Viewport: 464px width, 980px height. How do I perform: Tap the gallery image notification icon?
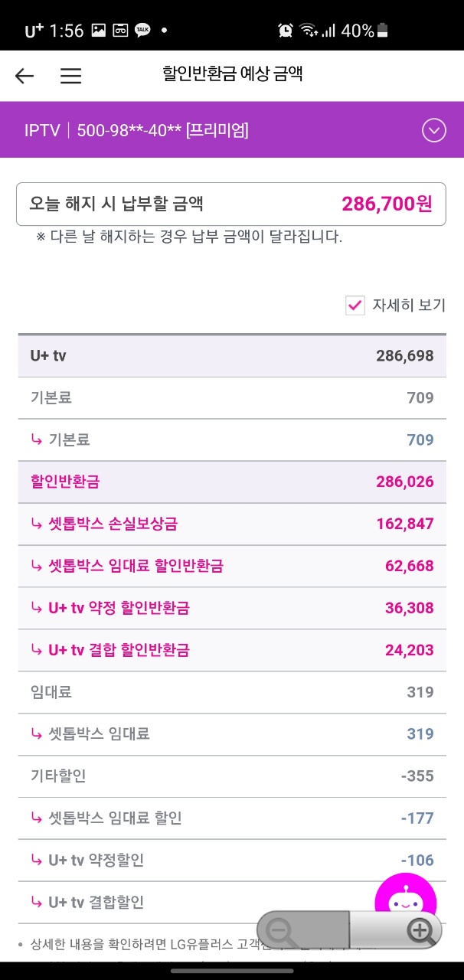(98, 31)
